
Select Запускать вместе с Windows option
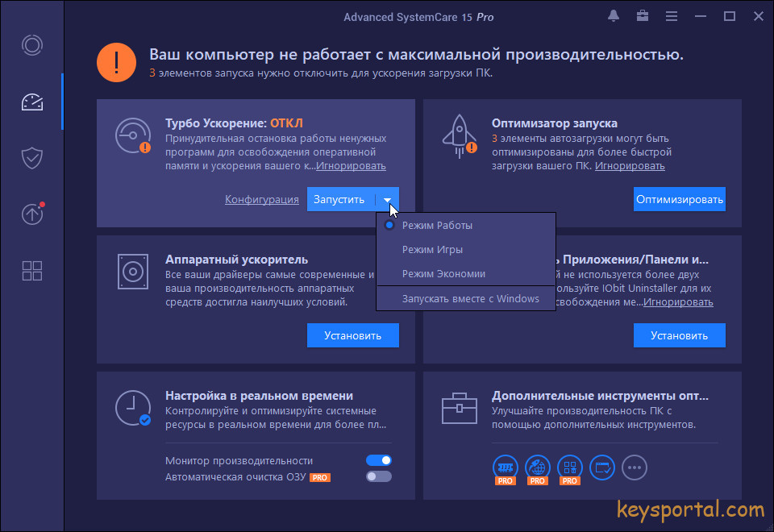(x=470, y=298)
